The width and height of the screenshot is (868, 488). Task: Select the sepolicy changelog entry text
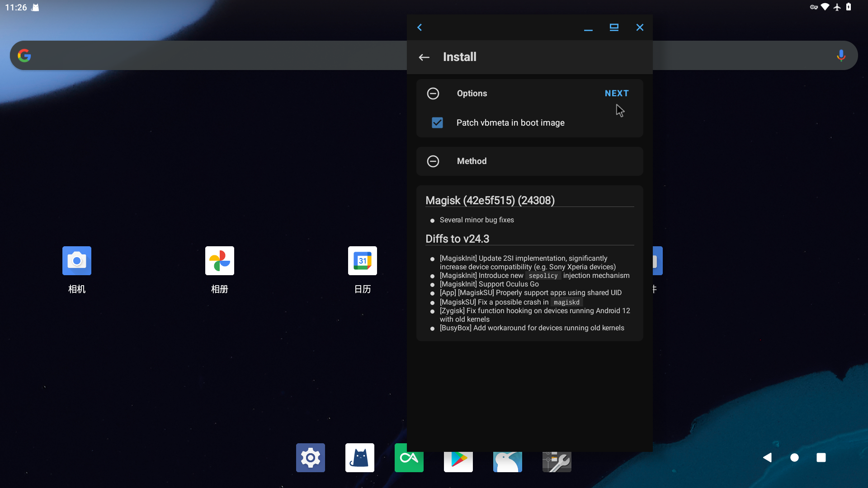point(542,276)
